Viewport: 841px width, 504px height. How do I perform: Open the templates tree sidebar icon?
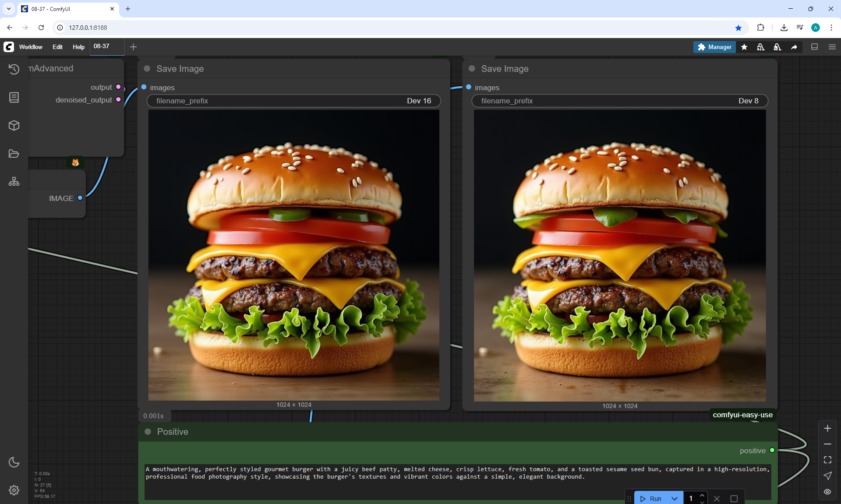click(x=14, y=182)
